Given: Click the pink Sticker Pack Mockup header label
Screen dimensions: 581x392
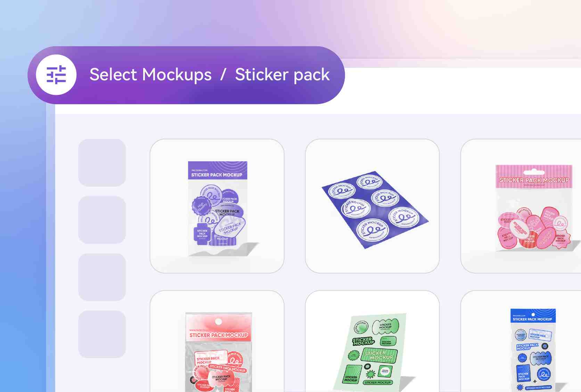Looking at the screenshot, I should point(534,180).
